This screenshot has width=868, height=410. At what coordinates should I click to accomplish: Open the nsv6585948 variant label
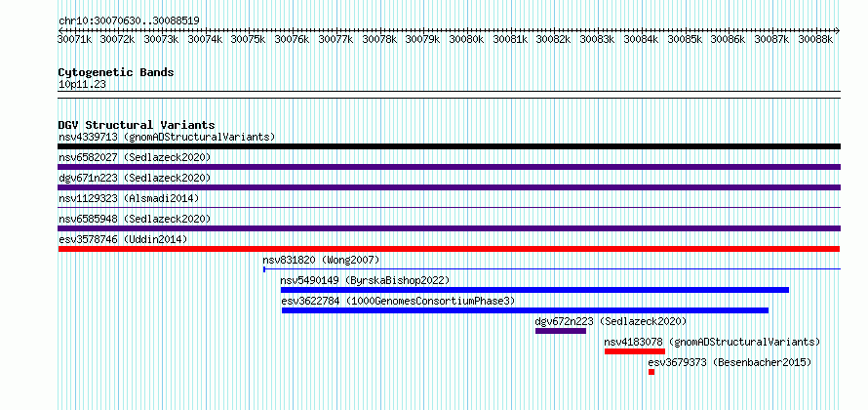(135, 219)
